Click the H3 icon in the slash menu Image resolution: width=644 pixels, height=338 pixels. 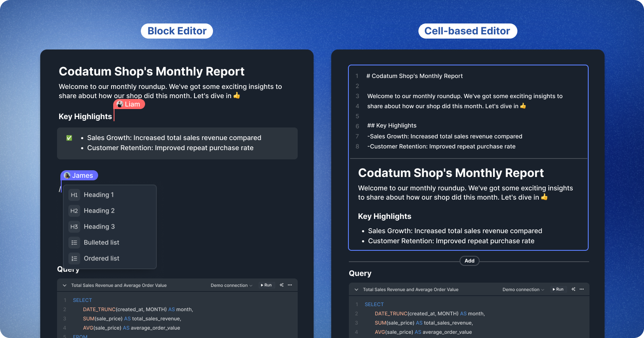[74, 227]
